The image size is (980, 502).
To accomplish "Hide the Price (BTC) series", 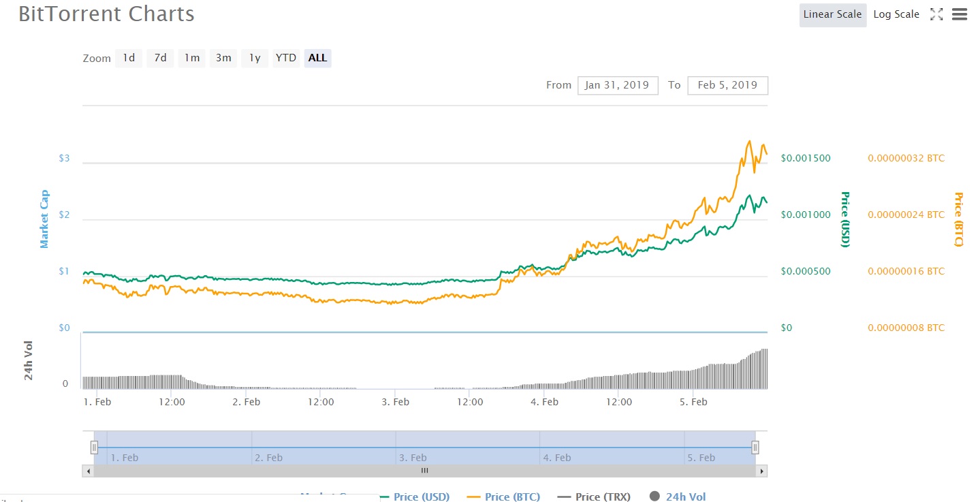I will tap(505, 497).
